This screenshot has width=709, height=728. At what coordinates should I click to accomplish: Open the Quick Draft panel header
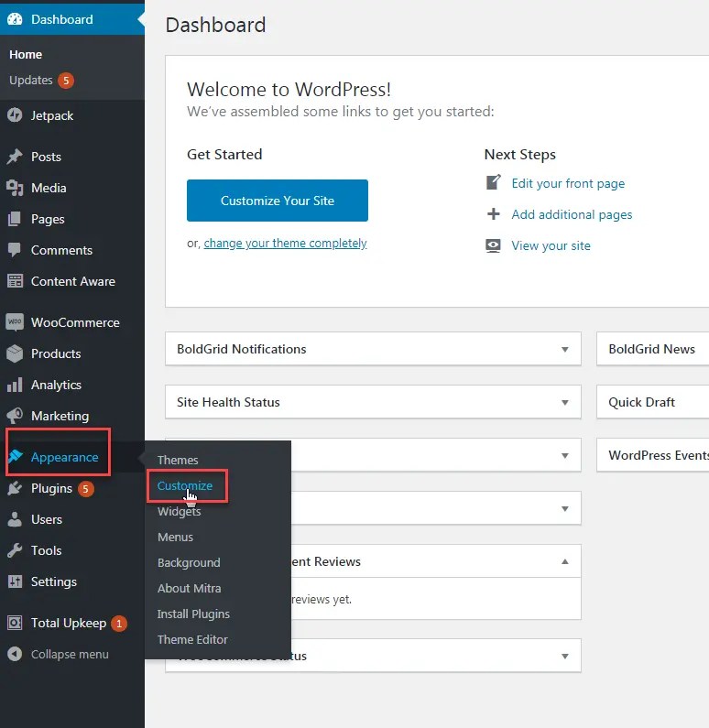click(652, 402)
